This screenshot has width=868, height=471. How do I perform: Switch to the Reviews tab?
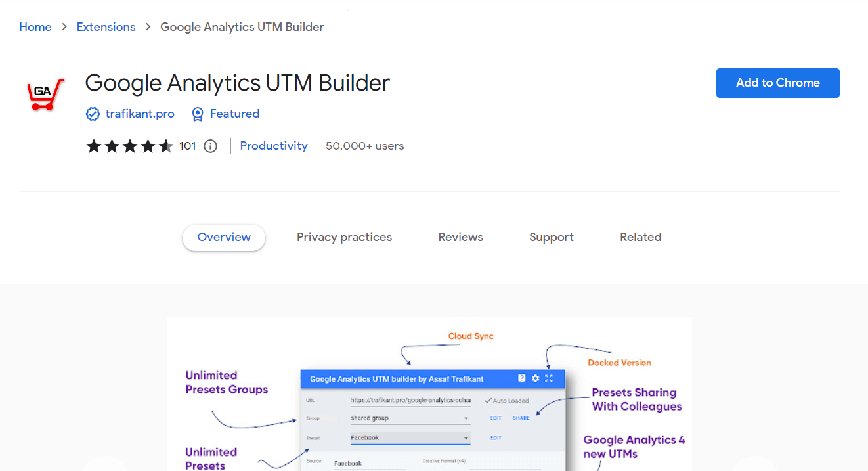coord(460,237)
